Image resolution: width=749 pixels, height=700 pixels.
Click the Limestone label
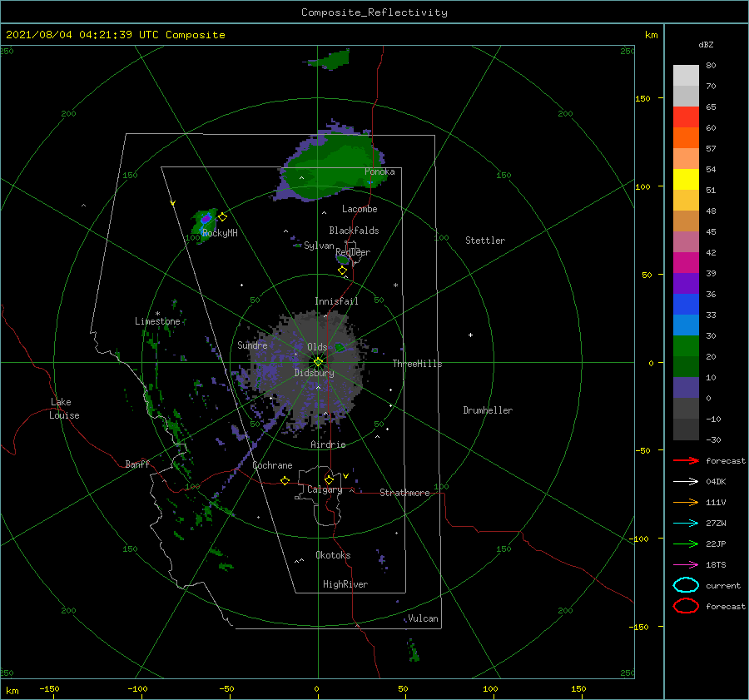(157, 321)
